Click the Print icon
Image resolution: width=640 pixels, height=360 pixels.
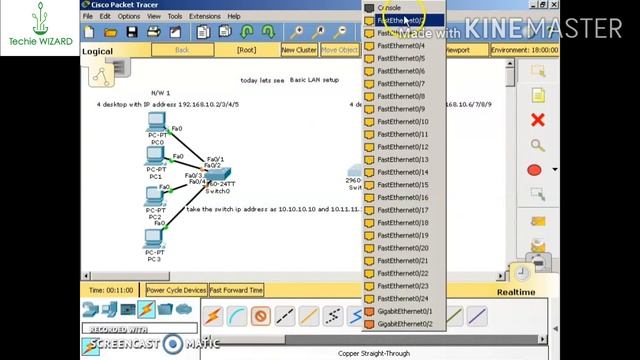coord(153,32)
